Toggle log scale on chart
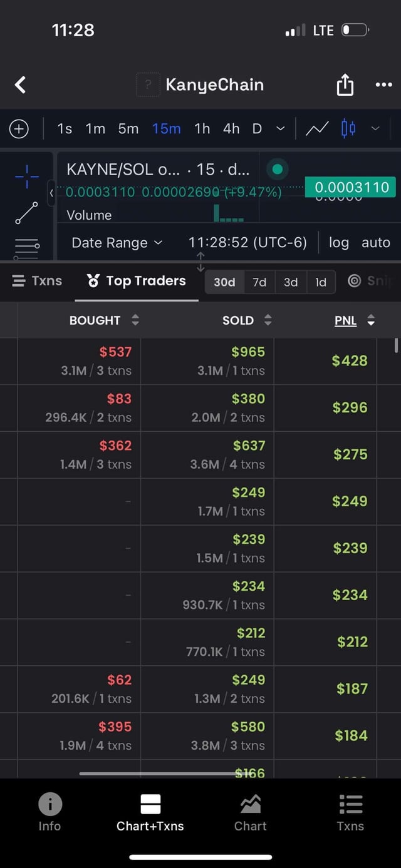Image resolution: width=401 pixels, height=868 pixels. pyautogui.click(x=339, y=243)
